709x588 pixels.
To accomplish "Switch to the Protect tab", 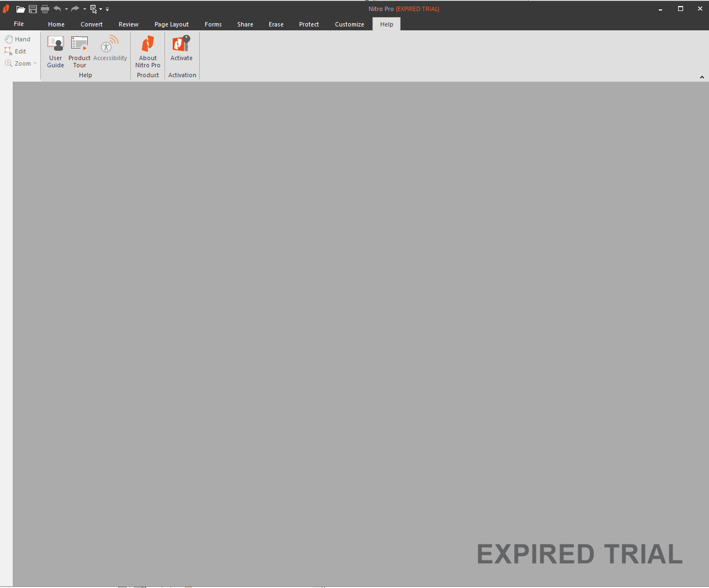I will (x=309, y=24).
